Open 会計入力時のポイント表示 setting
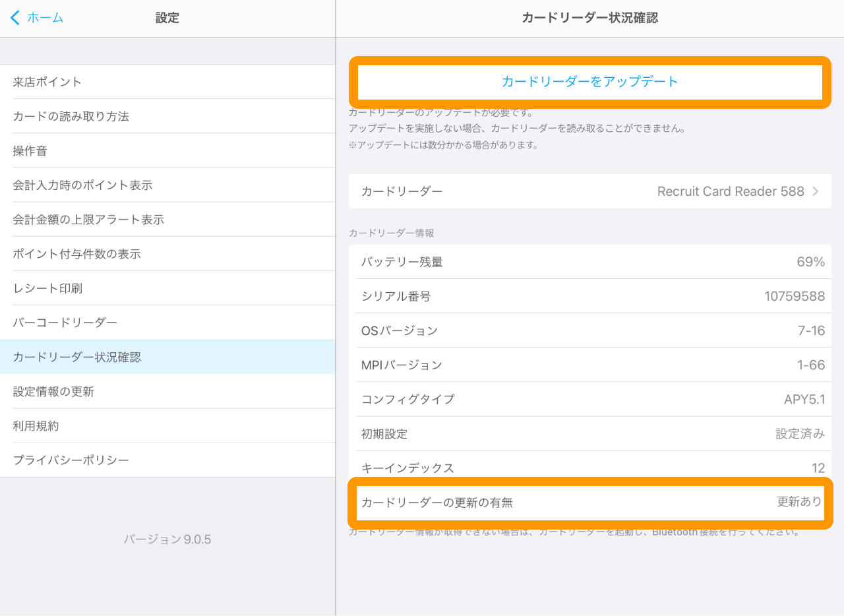Viewport: 844px width, 616px height. (x=167, y=185)
